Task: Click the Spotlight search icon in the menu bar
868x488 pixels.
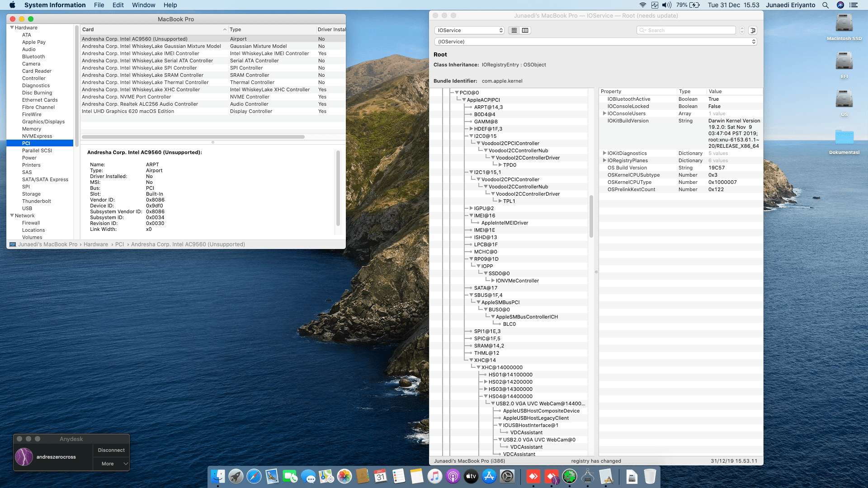Action: pos(825,5)
